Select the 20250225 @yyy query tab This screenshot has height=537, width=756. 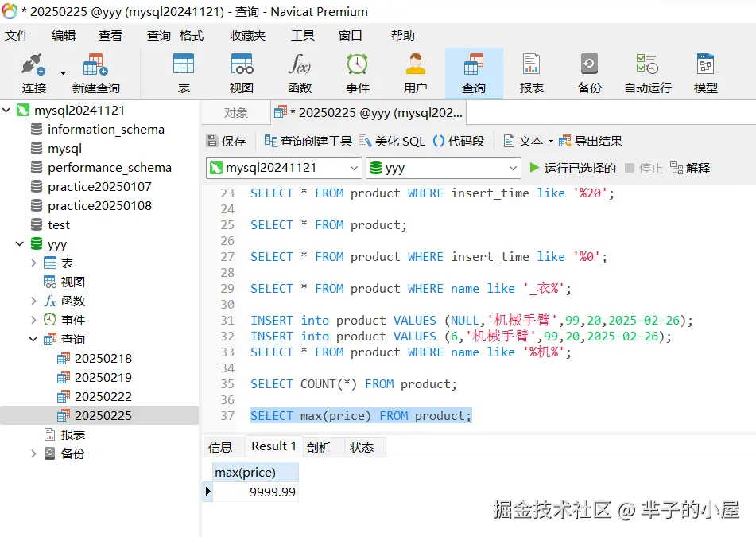[369, 112]
